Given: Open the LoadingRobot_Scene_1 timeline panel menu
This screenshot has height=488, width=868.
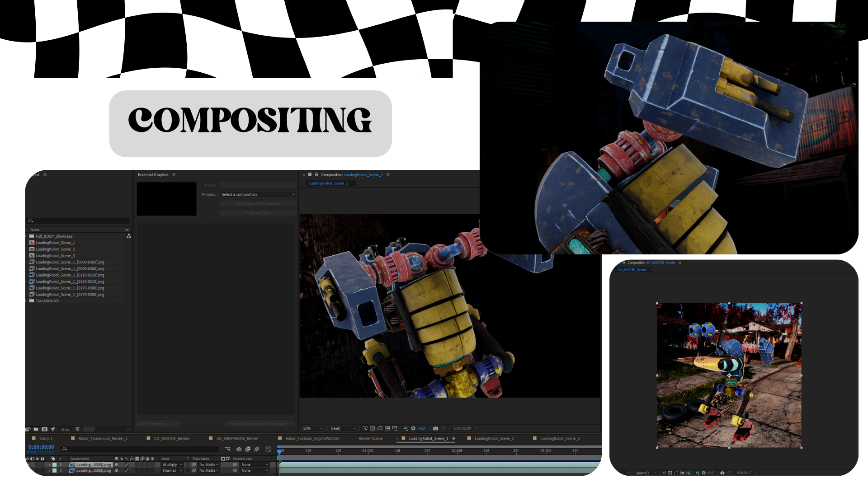Looking at the screenshot, I should click(453, 438).
